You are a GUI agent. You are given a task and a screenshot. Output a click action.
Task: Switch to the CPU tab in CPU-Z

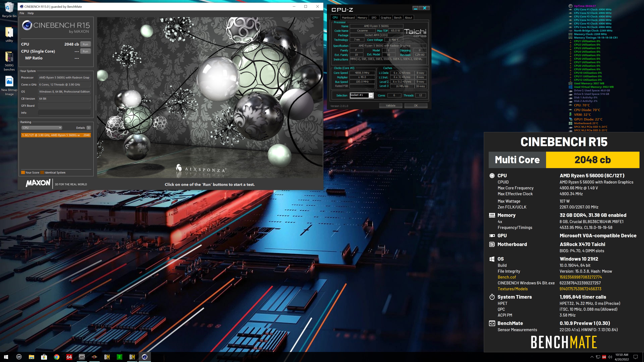(335, 17)
